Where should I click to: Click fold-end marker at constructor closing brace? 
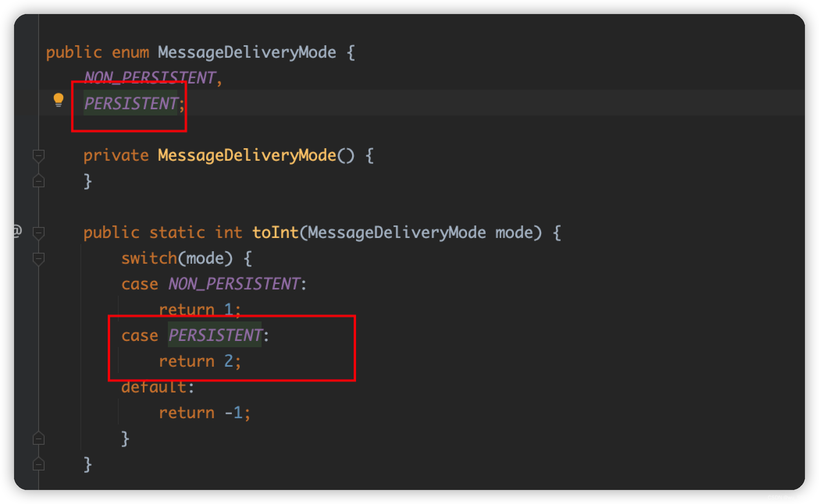coord(39,181)
